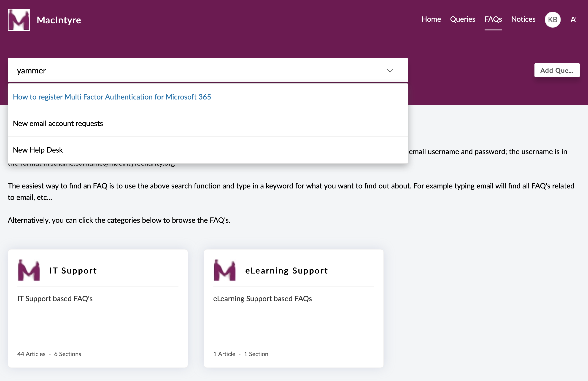Image resolution: width=588 pixels, height=381 pixels.
Task: Click the MacIntyre logo in header
Action: point(19,19)
